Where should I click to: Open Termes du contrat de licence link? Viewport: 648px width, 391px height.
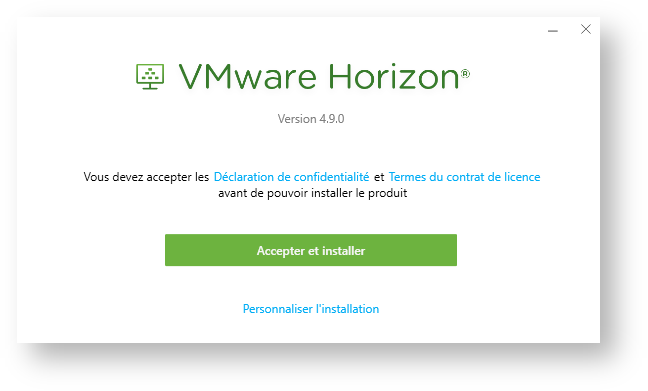[464, 177]
